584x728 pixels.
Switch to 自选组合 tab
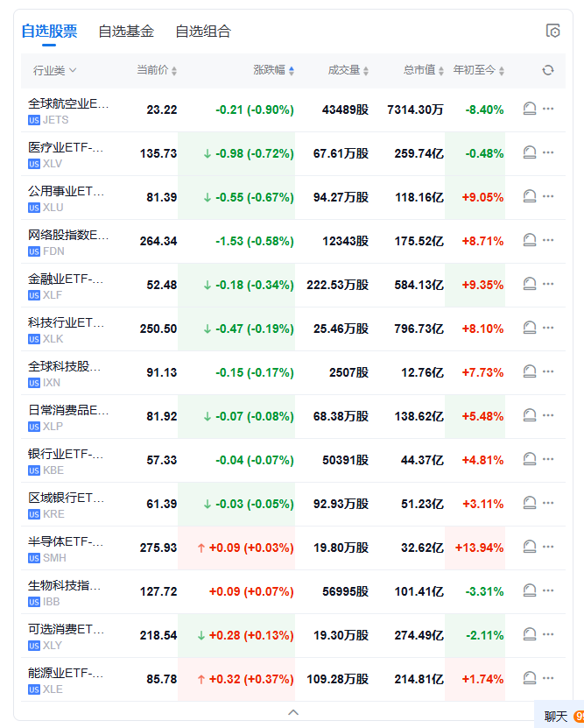[203, 32]
